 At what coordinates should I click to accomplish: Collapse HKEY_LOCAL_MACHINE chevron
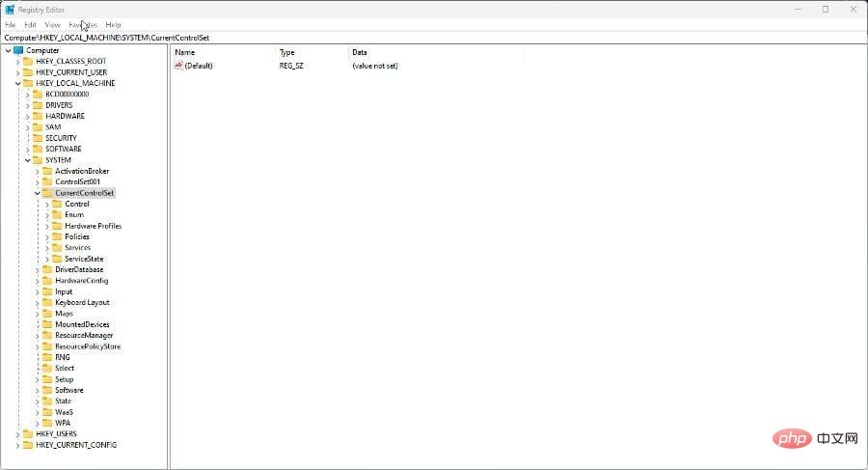point(17,84)
